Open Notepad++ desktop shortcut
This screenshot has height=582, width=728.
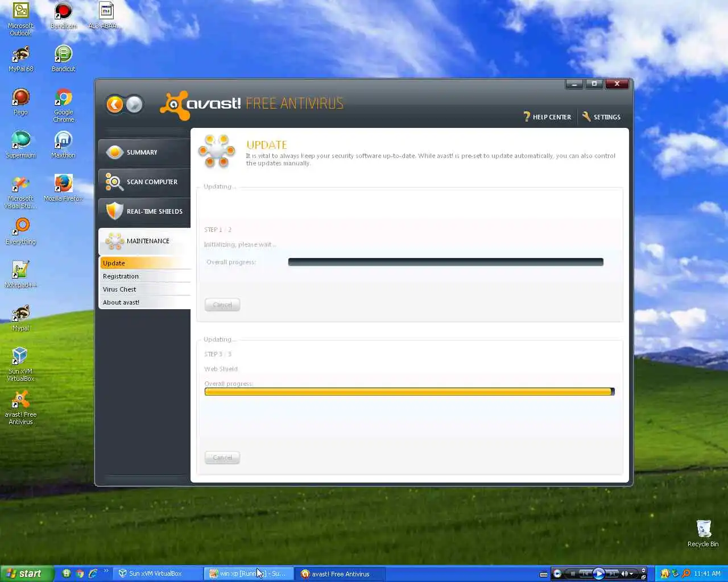coord(21,275)
